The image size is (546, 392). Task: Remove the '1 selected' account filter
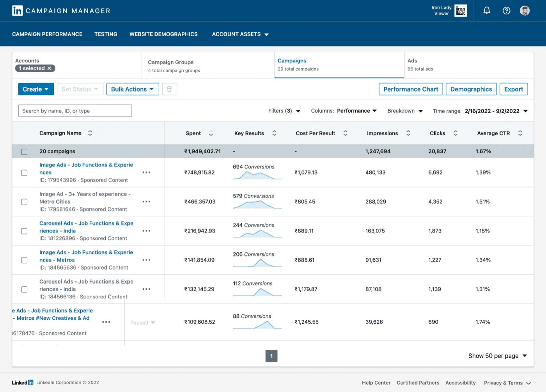pos(49,68)
